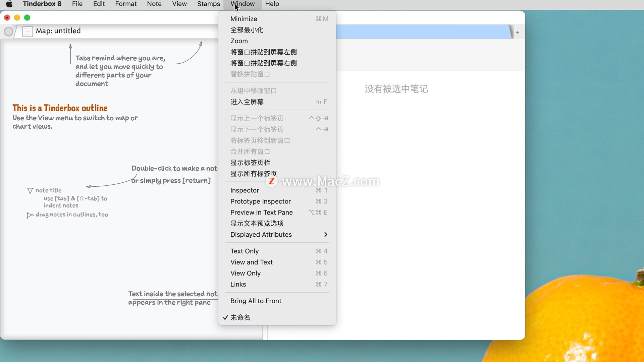Click 'Double-click to make a note' text
The image size is (644, 362).
point(174,168)
